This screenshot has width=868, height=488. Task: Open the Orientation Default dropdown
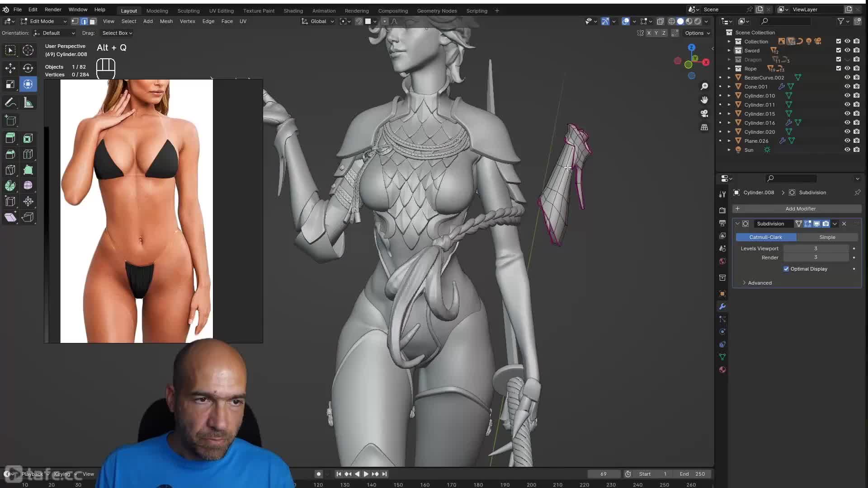pyautogui.click(x=54, y=33)
